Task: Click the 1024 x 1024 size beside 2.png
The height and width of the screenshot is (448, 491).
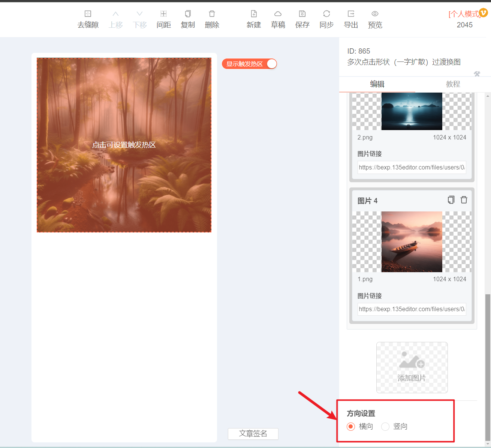Action: [449, 138]
